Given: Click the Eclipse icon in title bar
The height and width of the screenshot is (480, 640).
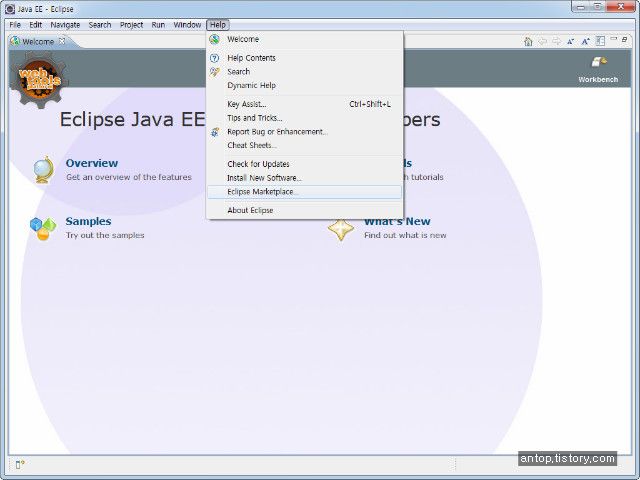Looking at the screenshot, I should (10, 9).
